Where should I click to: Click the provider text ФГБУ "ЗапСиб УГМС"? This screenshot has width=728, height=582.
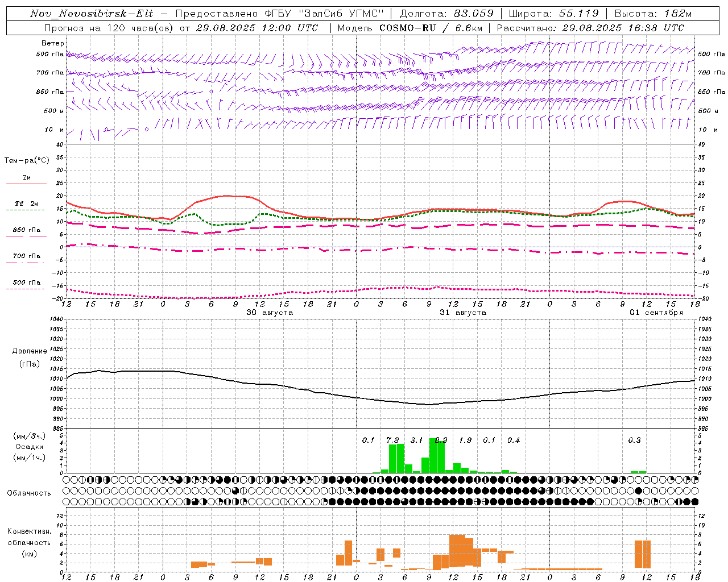(324, 14)
